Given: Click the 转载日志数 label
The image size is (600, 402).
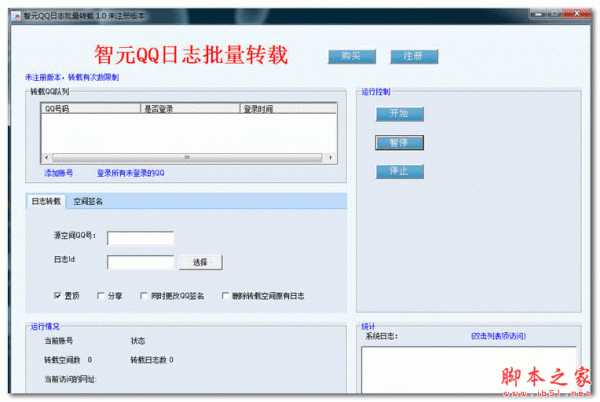Looking at the screenshot, I should click(148, 360).
